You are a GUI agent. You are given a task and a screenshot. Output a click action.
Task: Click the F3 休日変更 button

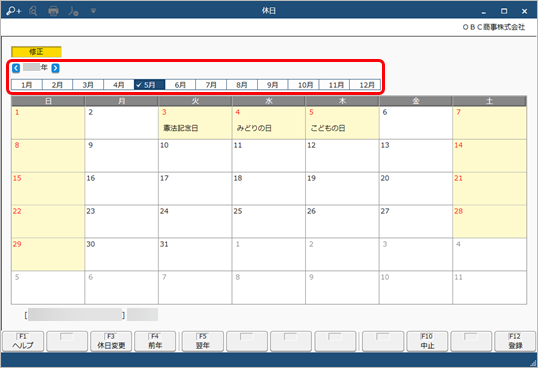111,341
